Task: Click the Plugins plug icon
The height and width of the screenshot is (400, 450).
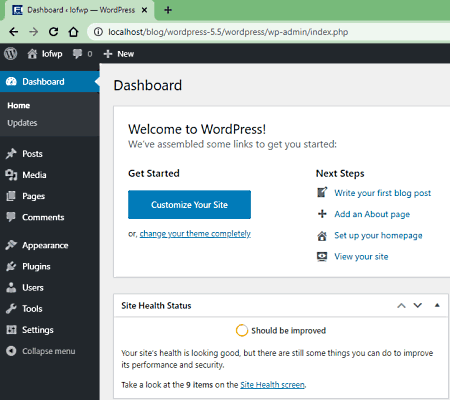Action: 11,266
